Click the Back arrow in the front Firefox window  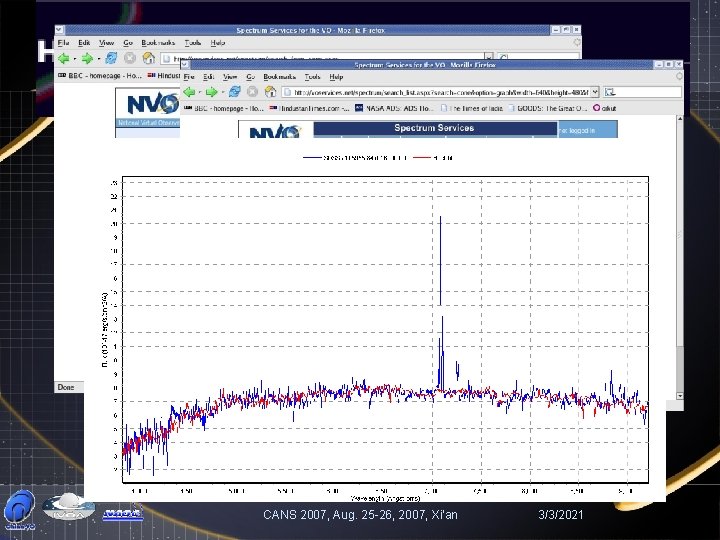[x=189, y=91]
